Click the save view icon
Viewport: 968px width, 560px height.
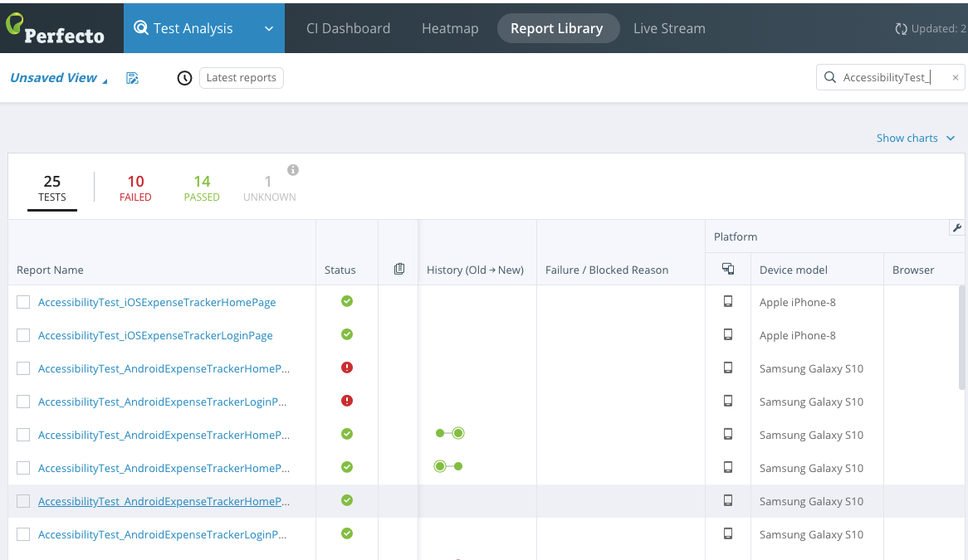coord(132,78)
